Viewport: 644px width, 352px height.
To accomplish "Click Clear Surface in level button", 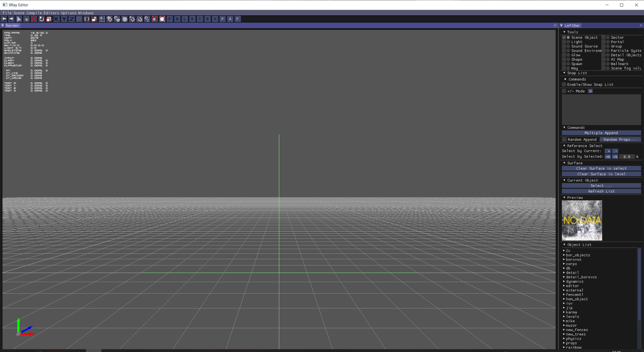I will (x=601, y=174).
